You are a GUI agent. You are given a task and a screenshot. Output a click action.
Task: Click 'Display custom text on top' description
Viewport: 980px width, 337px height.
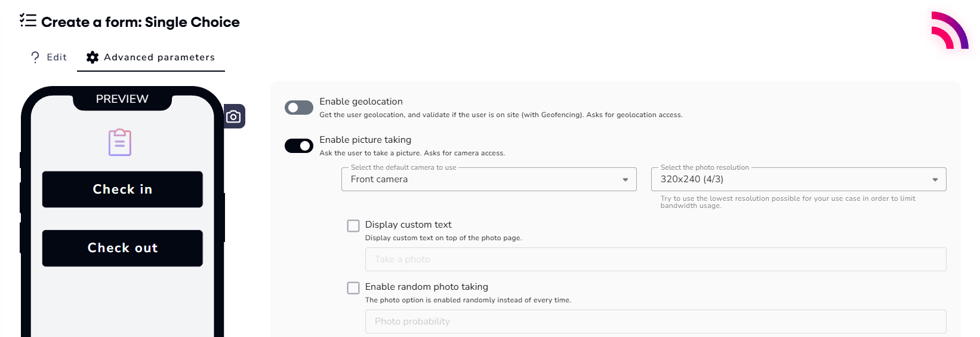pyautogui.click(x=443, y=238)
